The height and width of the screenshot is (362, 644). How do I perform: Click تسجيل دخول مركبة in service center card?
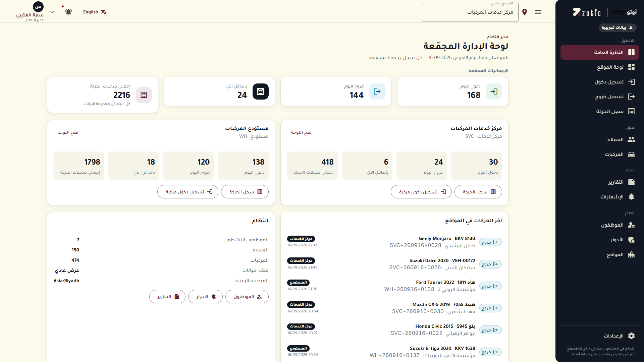tap(421, 192)
